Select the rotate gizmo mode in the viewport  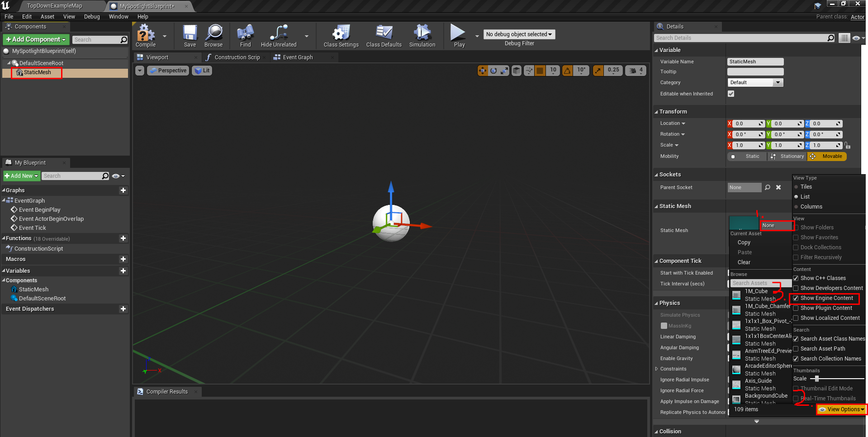click(x=493, y=71)
